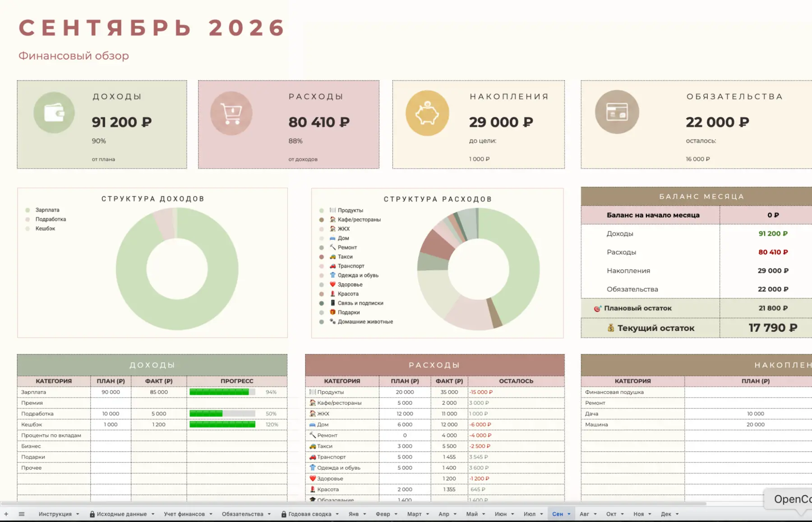This screenshot has width=812, height=522.
Task: Switch to the Окт sheet tab
Action: tap(611, 514)
